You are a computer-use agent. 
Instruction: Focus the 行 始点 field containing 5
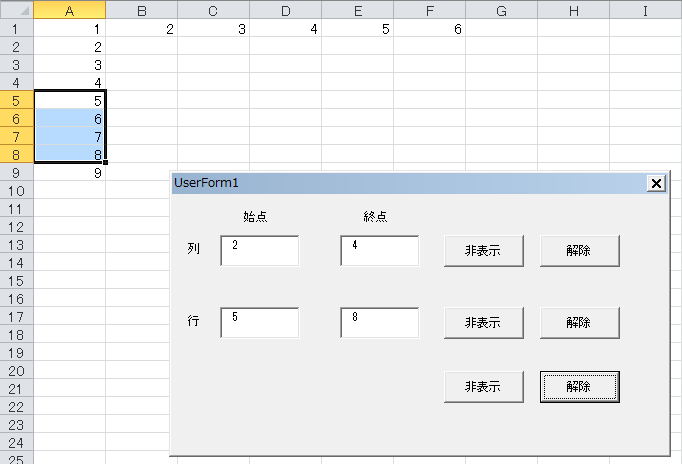pyautogui.click(x=260, y=323)
